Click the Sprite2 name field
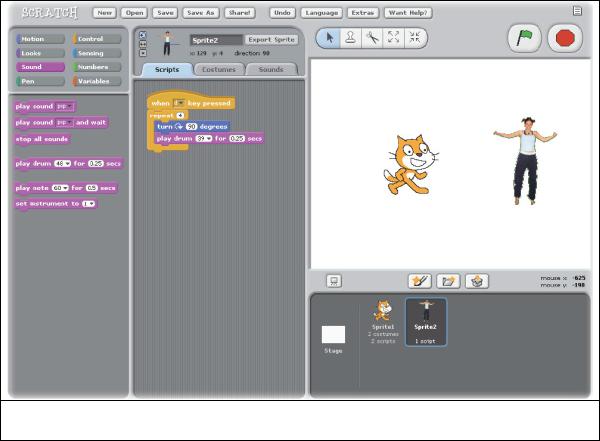 point(217,40)
